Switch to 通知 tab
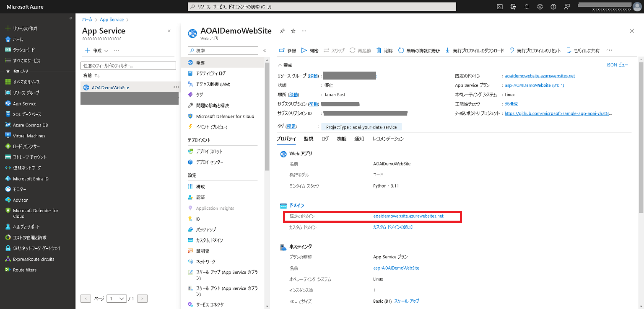 pyautogui.click(x=359, y=139)
